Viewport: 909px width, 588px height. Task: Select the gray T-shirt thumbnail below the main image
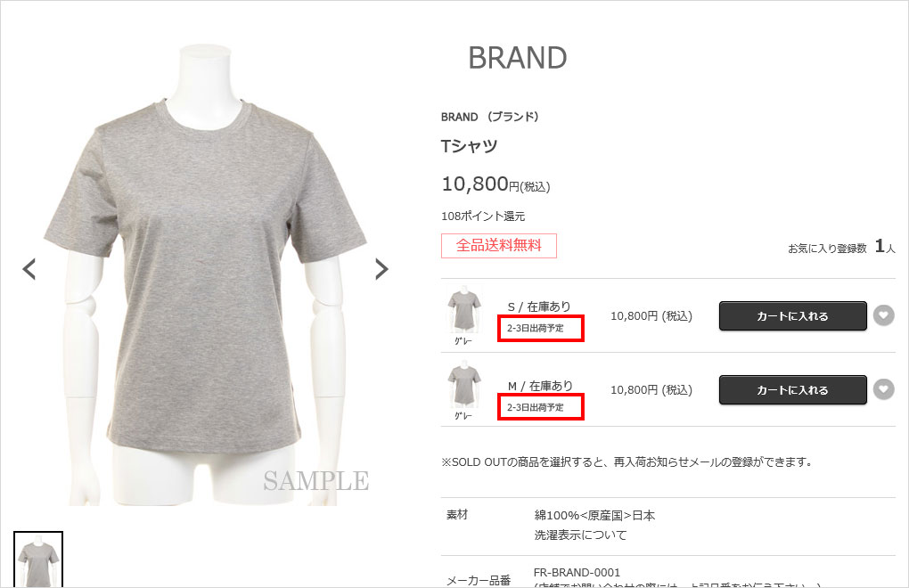tap(38, 559)
